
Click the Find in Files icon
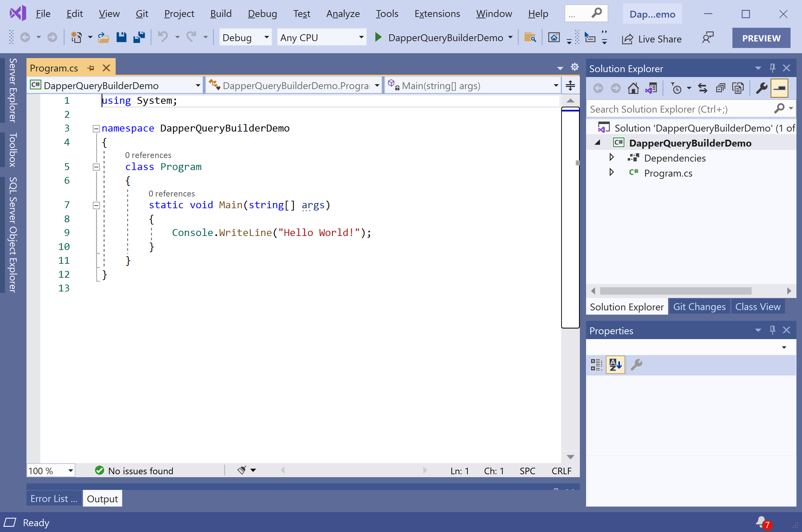[x=530, y=37]
